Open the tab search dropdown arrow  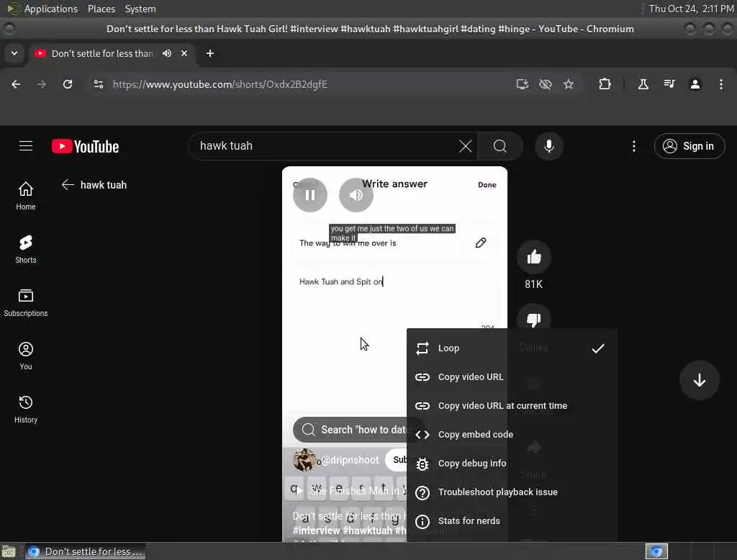14,53
